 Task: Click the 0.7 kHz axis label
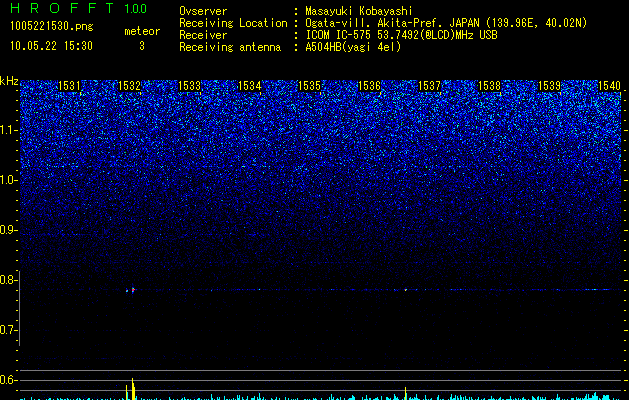pyautogui.click(x=9, y=331)
